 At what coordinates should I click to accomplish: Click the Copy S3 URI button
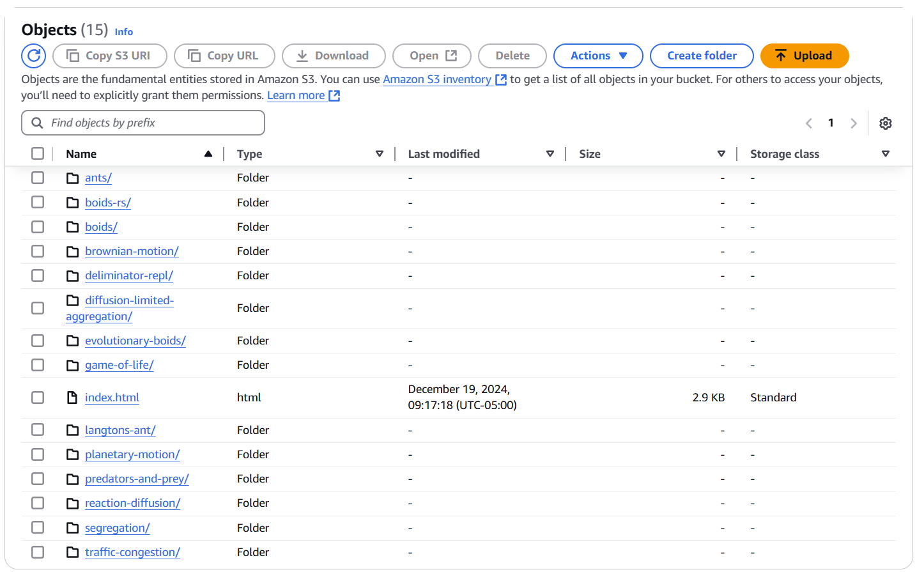tap(110, 56)
